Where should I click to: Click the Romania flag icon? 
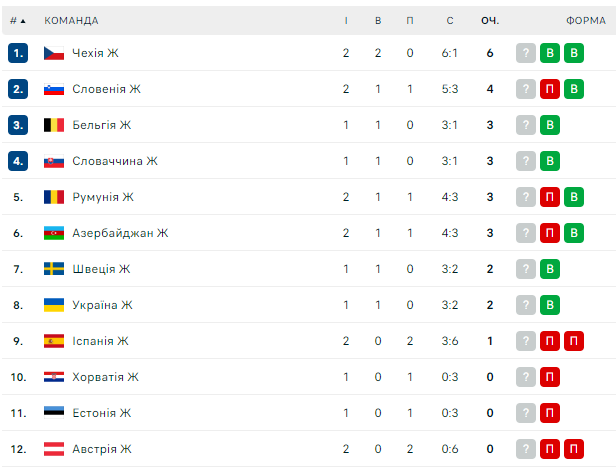pos(54,197)
